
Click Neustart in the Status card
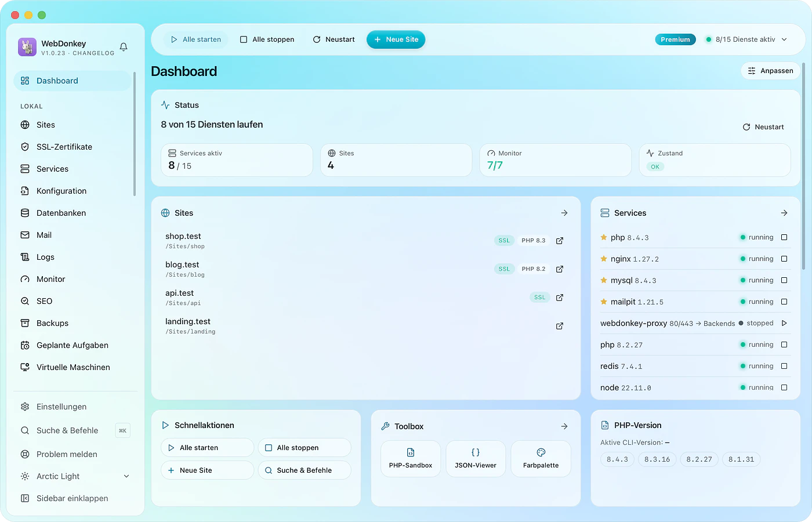point(763,127)
